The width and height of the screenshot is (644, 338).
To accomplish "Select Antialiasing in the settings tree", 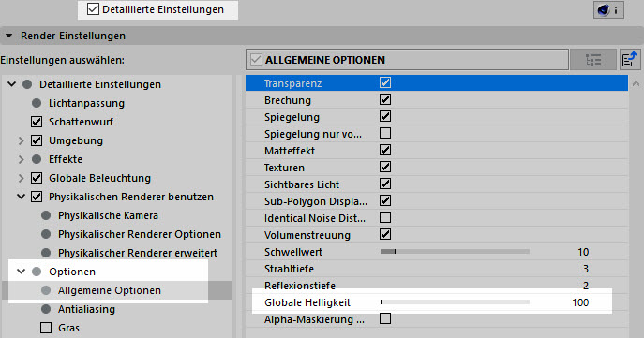I will pyautogui.click(x=86, y=309).
